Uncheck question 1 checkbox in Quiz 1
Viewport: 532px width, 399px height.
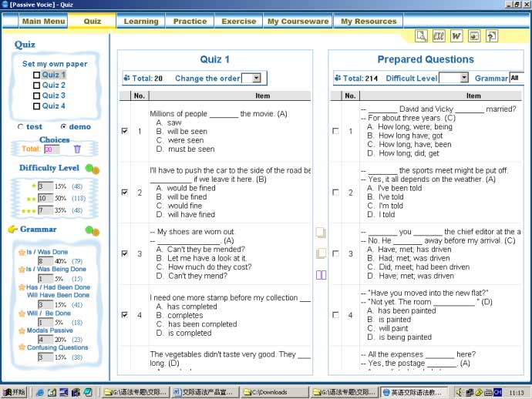(x=124, y=131)
